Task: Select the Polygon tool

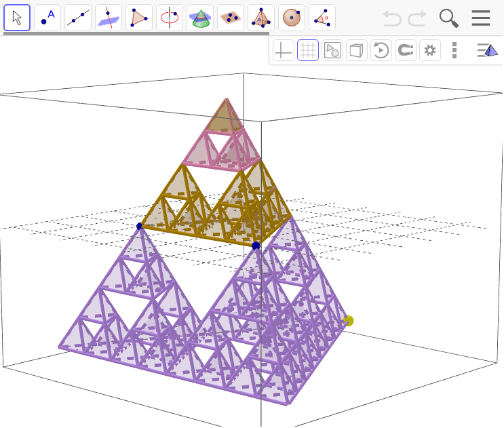Action: [x=139, y=18]
